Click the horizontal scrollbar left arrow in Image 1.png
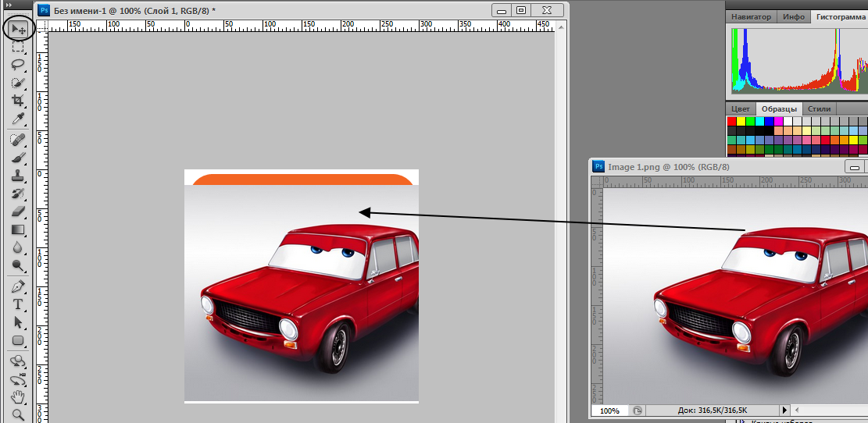The height and width of the screenshot is (423, 868). [x=797, y=411]
